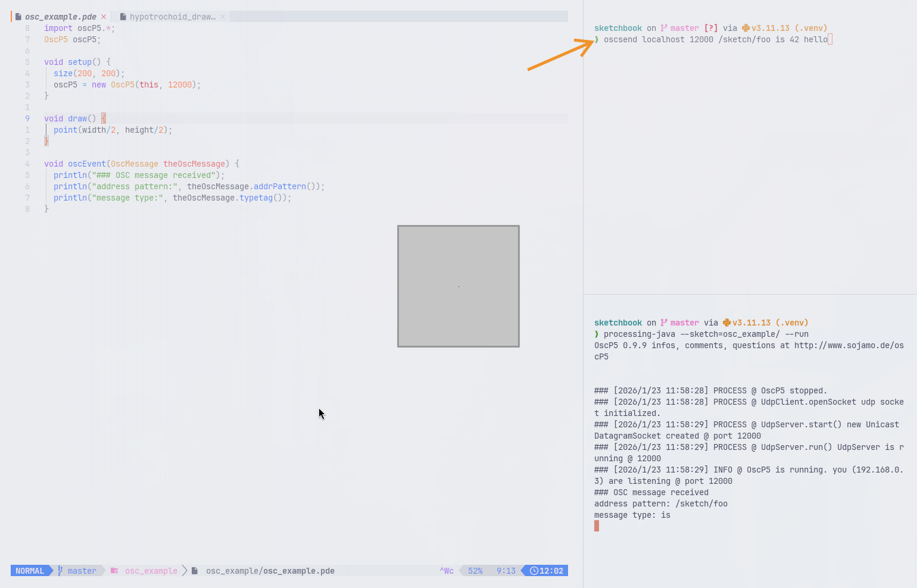Expand the breadcrumb chevron after osc_example
Image resolution: width=917 pixels, height=588 pixels.
(x=185, y=570)
